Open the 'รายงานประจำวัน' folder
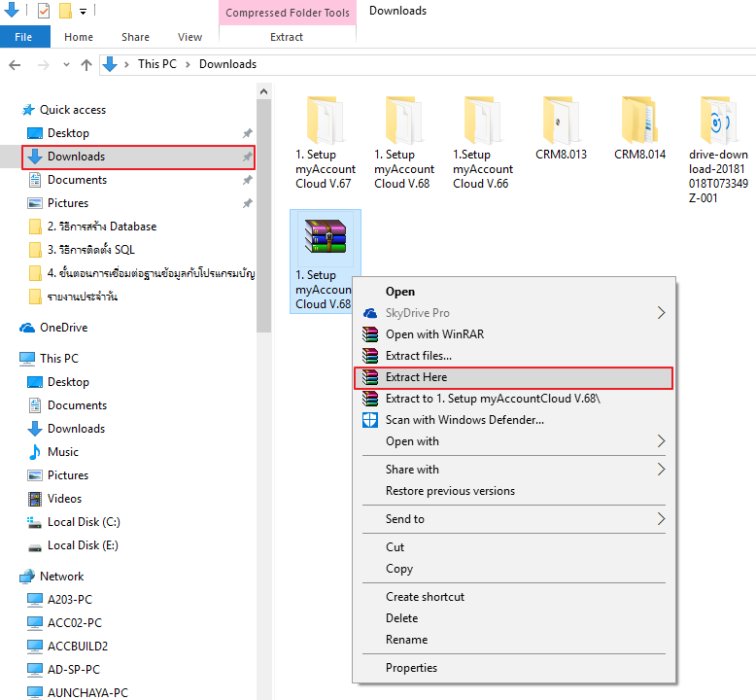 point(82,297)
